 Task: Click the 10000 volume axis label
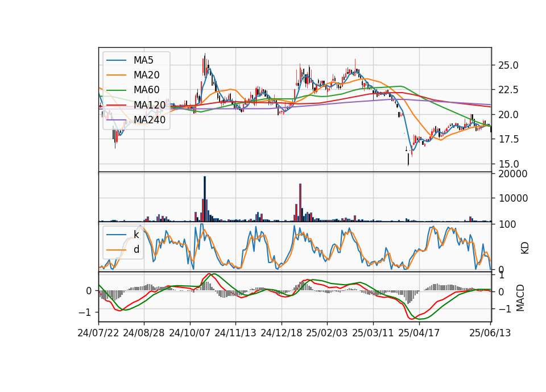(513, 199)
